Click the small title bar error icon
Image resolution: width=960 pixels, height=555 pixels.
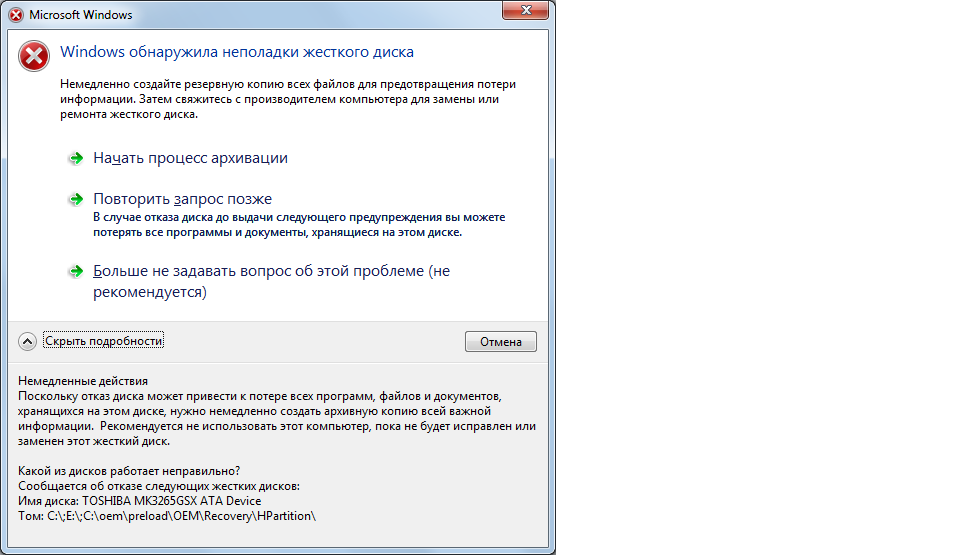16,15
